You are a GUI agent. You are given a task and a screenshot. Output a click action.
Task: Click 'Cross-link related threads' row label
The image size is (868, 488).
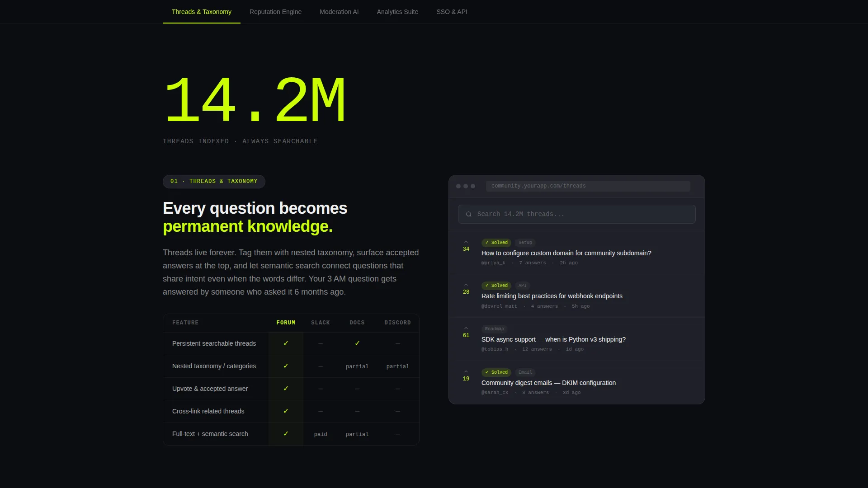[x=208, y=411]
